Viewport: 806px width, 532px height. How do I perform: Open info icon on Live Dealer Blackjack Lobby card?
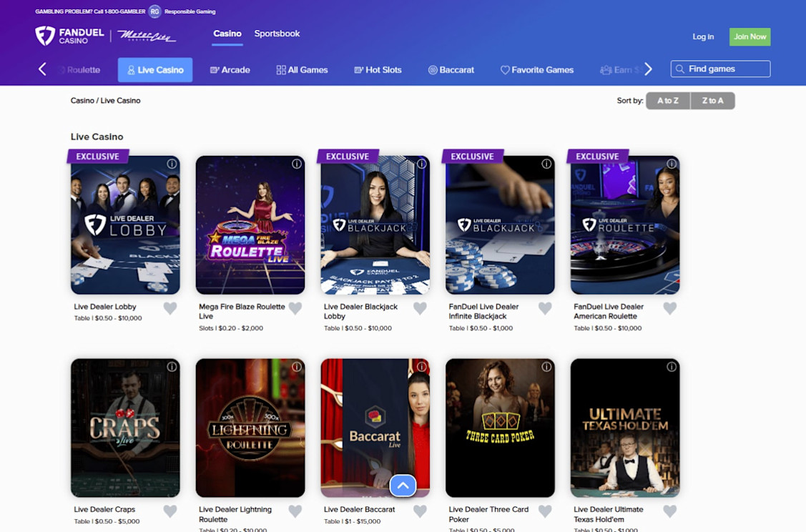pyautogui.click(x=421, y=164)
